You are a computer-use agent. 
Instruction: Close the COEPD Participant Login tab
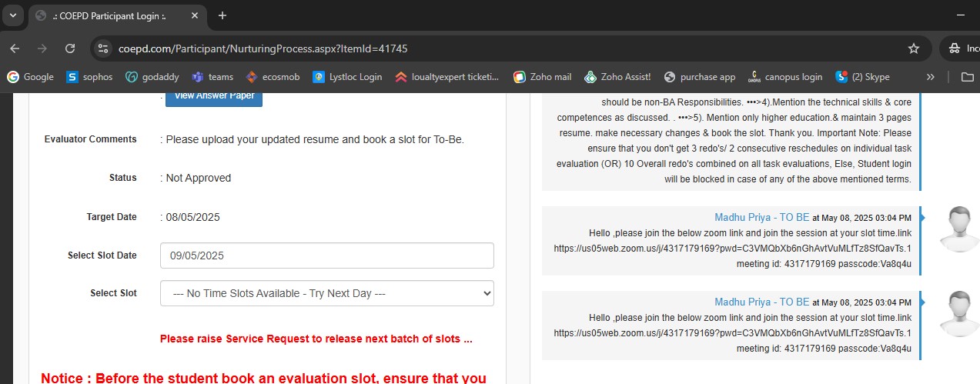pos(195,15)
